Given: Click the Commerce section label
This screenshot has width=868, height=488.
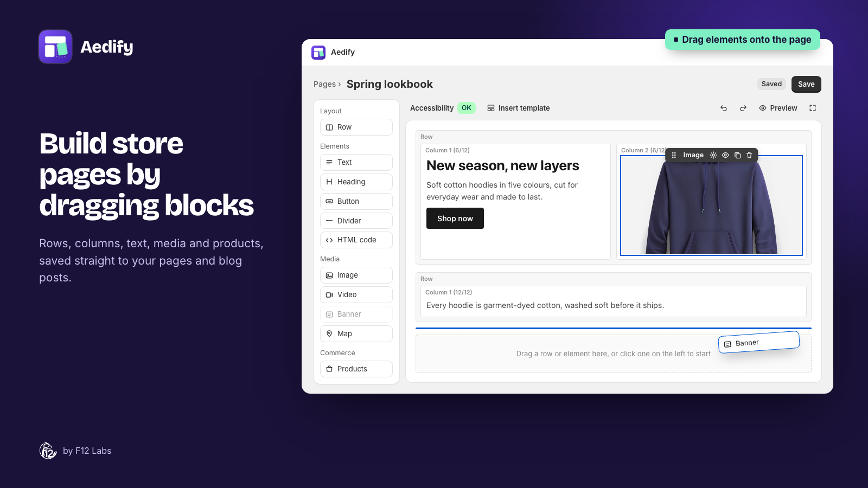Looking at the screenshot, I should [337, 353].
